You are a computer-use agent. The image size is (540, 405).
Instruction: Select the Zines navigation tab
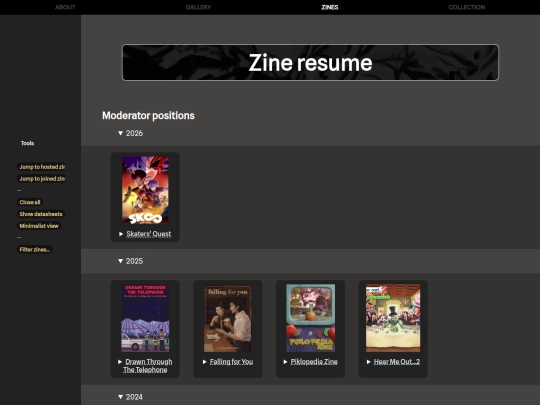(330, 7)
